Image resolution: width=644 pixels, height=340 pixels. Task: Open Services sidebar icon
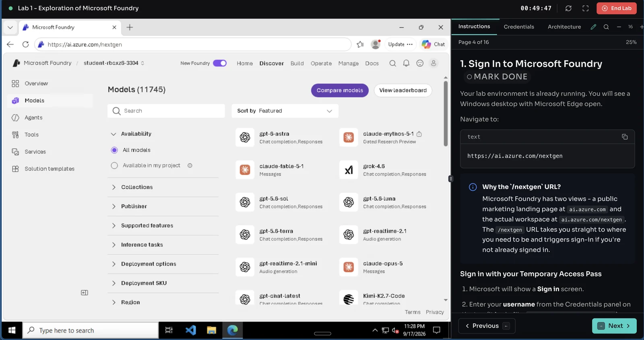click(15, 152)
